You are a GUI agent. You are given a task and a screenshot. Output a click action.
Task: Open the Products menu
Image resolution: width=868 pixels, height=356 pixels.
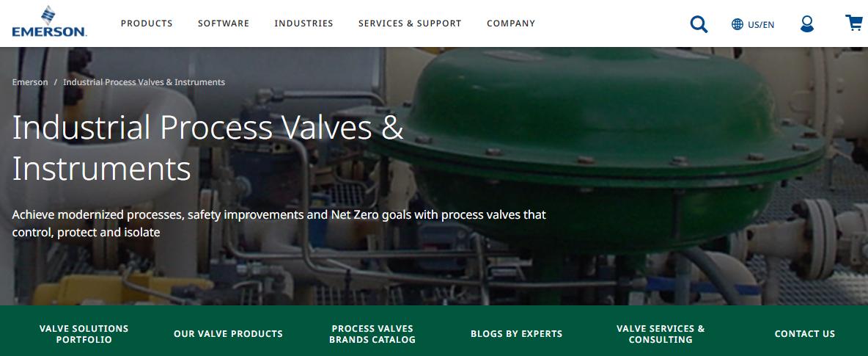(x=147, y=23)
